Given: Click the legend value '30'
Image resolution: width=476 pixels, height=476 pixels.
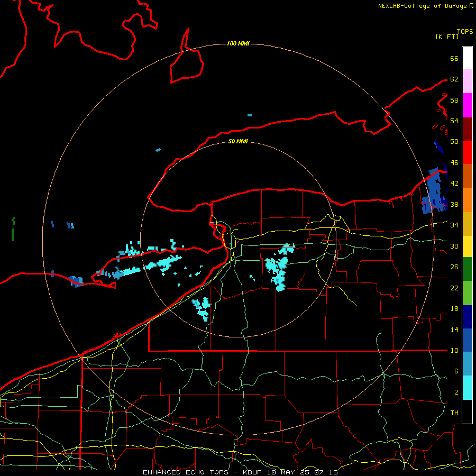Looking at the screenshot, I should pos(454,246).
